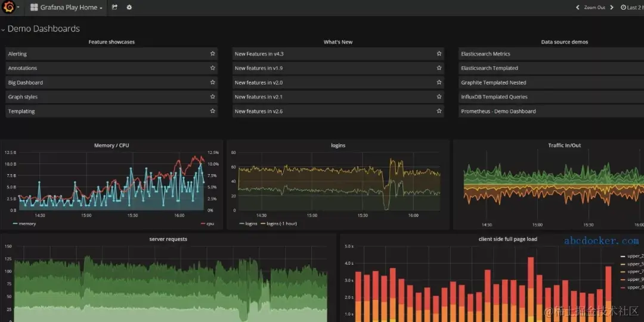Star the Templating dashboard
The image size is (644, 322).
212,112
